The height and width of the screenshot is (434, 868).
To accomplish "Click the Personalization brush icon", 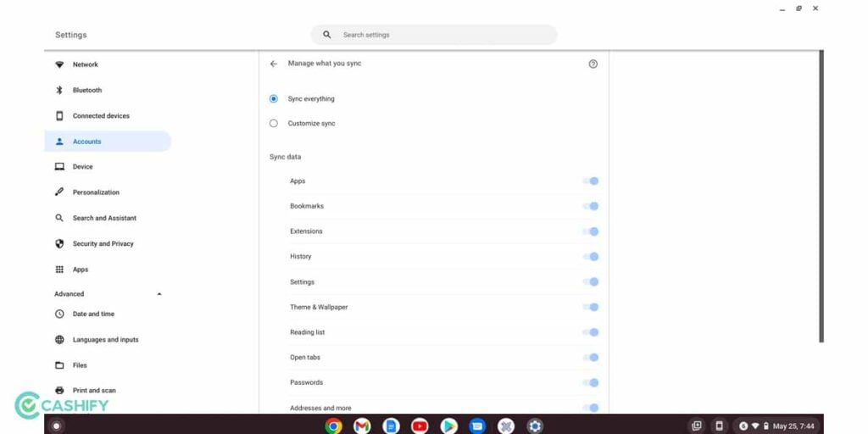I will coord(59,192).
